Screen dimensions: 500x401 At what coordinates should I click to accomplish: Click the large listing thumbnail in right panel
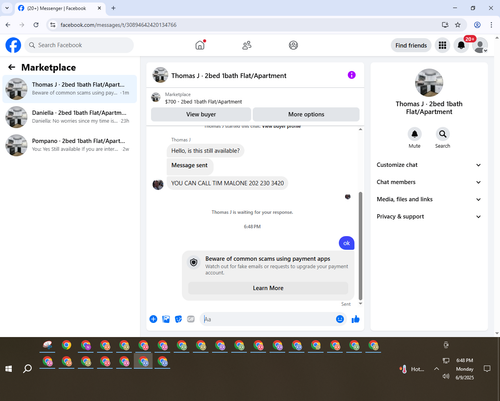pos(429,83)
